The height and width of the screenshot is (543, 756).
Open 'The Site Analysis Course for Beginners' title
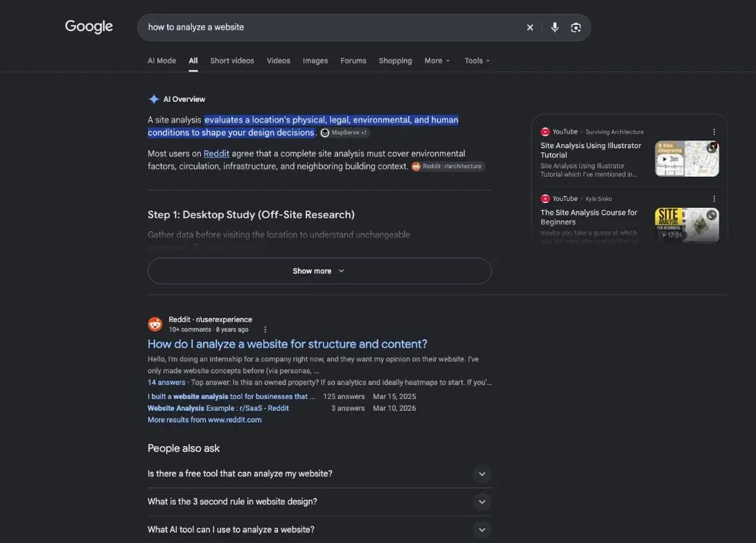(x=589, y=217)
